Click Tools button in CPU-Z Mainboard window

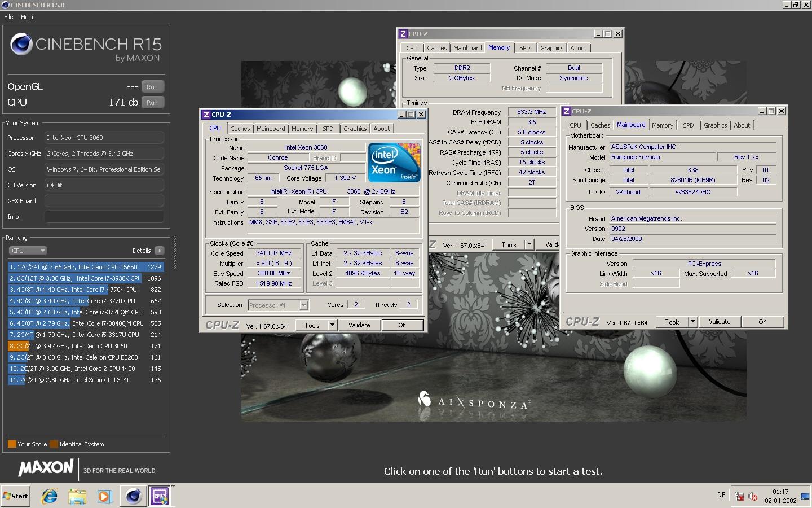[x=672, y=322]
